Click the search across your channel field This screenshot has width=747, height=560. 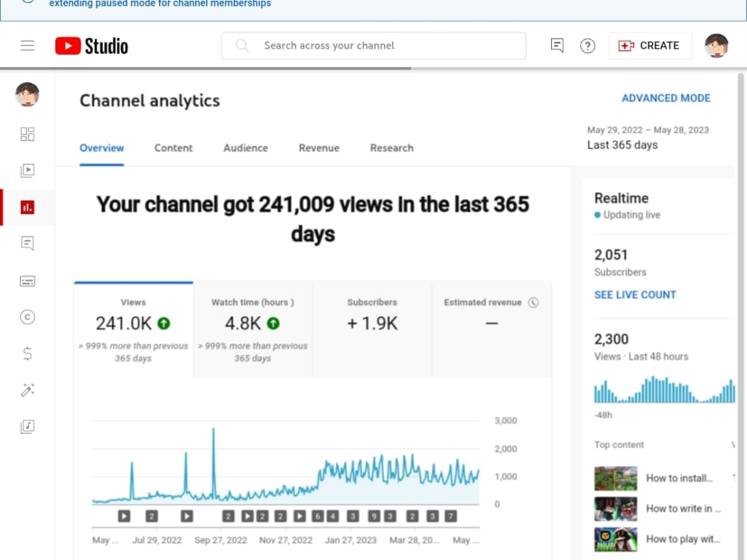(373, 46)
